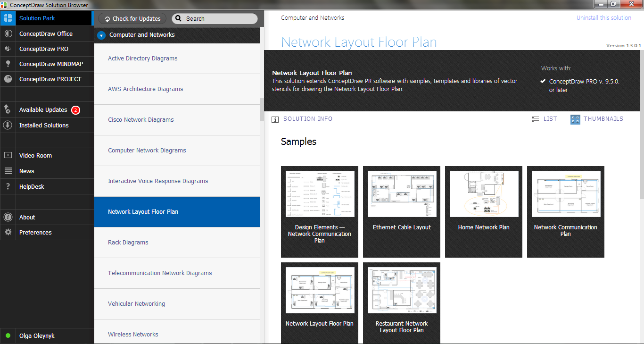Open ConceptDraw MINDMAP section
Image resolution: width=644 pixels, height=344 pixels.
tap(51, 64)
